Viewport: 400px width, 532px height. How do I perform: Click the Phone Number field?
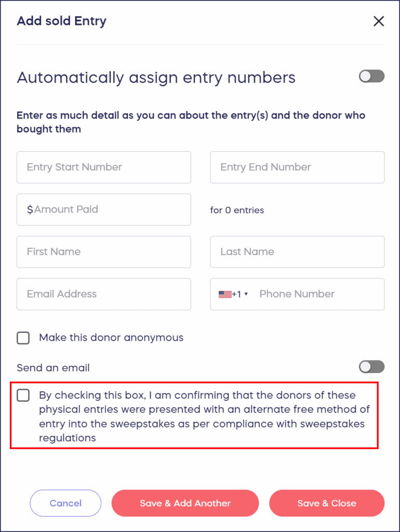pyautogui.click(x=317, y=294)
